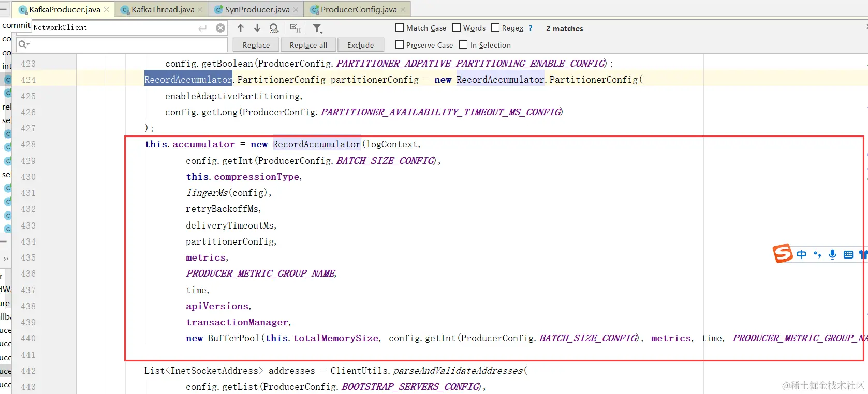This screenshot has height=394, width=868.
Task: Click the '2 matches' result count
Action: pos(564,28)
